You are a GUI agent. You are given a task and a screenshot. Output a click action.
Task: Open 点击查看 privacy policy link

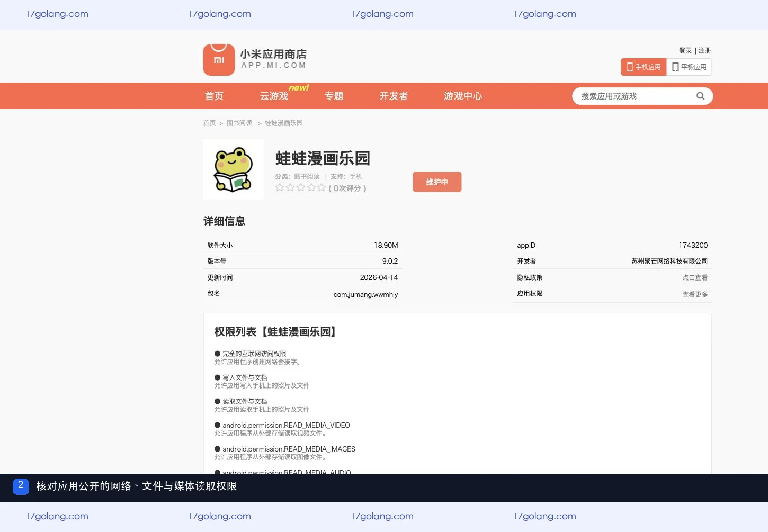coord(695,277)
